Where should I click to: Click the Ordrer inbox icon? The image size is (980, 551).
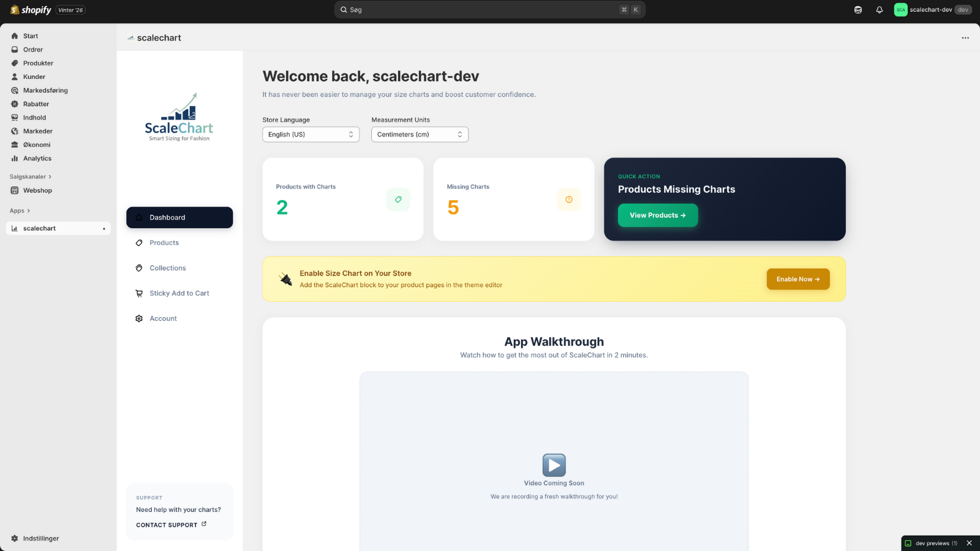click(15, 50)
